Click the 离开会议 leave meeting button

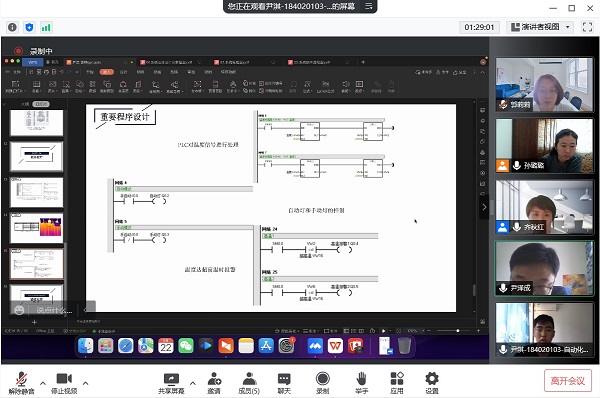tap(568, 381)
